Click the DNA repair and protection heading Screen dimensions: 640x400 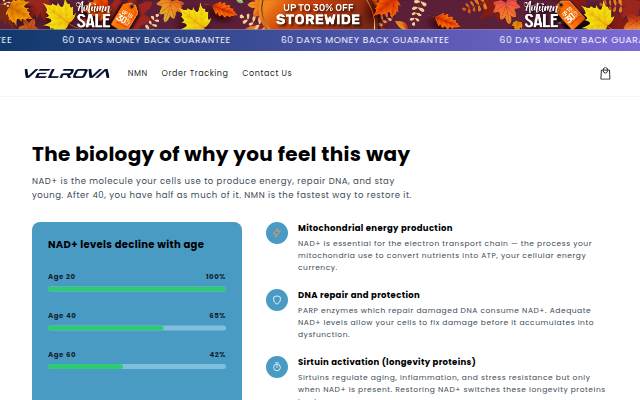(359, 295)
